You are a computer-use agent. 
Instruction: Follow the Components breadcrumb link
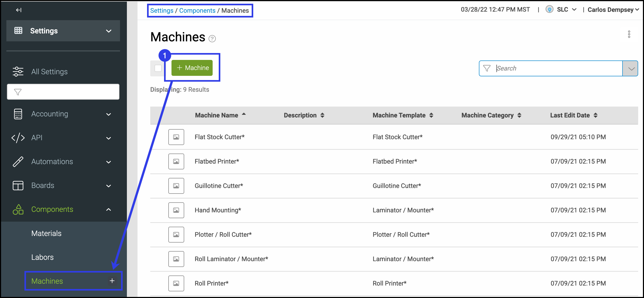tap(197, 11)
